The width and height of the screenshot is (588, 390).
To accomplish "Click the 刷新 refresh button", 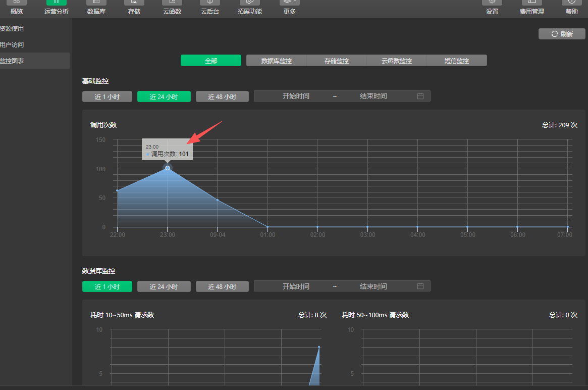I will (x=562, y=34).
